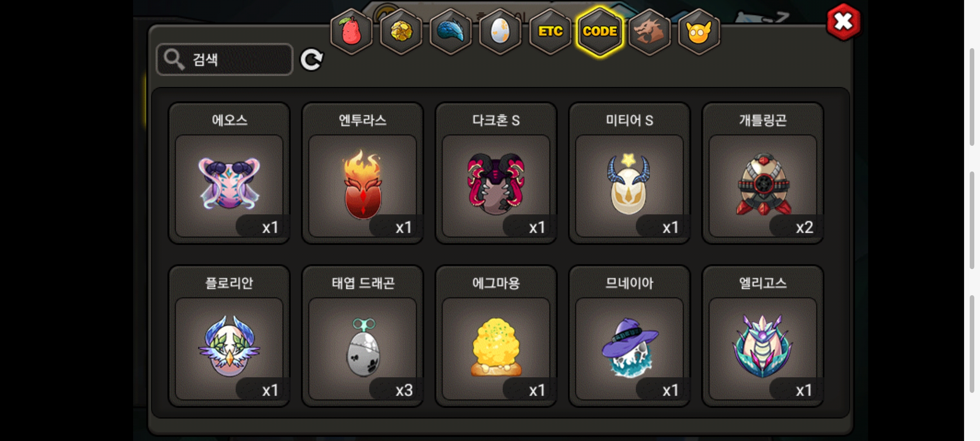Screen dimensions: 980x441
Task: Click the refresh arrow next to search
Action: [x=312, y=60]
